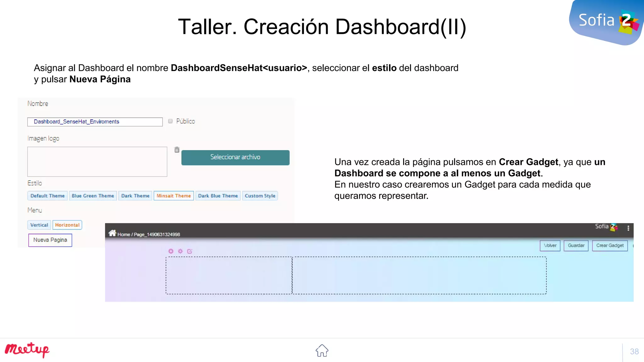Click the Seleccionar archivo button
Screen dimensions: 644x362
pyautogui.click(x=235, y=157)
